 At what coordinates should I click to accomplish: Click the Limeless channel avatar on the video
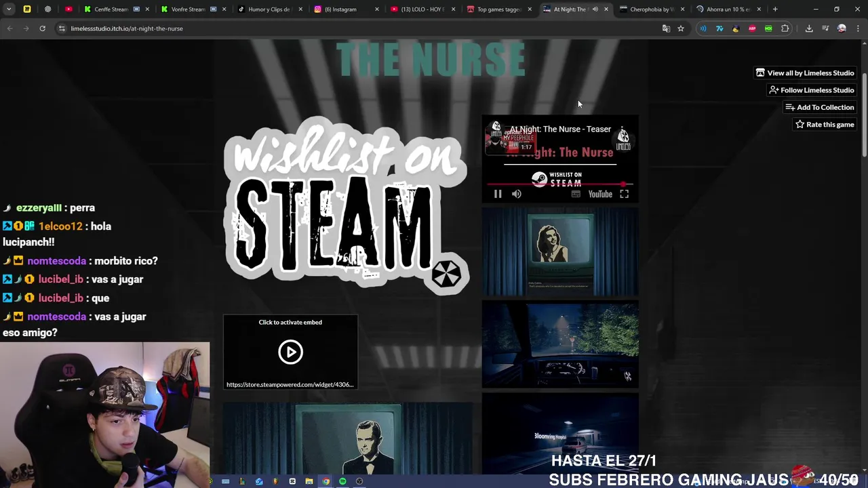(x=496, y=129)
